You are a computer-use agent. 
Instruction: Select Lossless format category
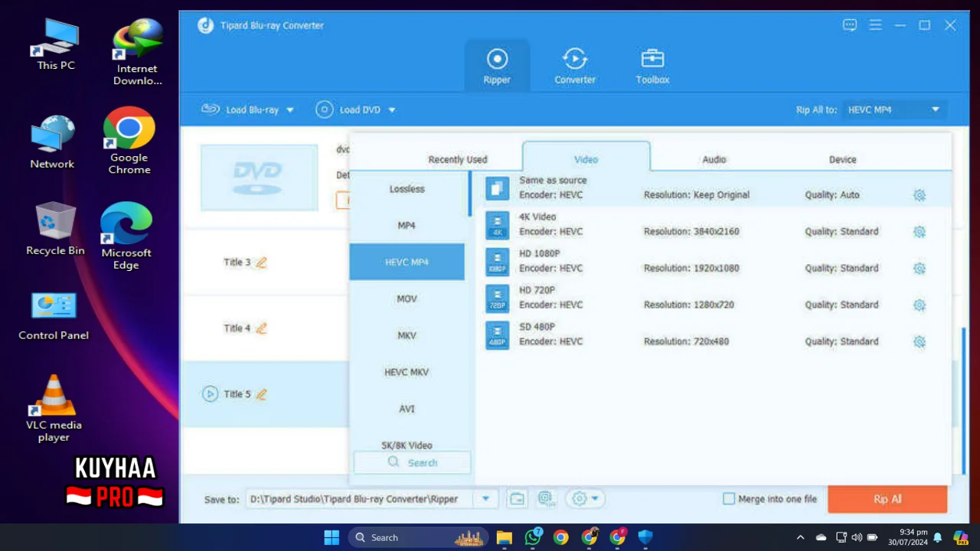(407, 189)
